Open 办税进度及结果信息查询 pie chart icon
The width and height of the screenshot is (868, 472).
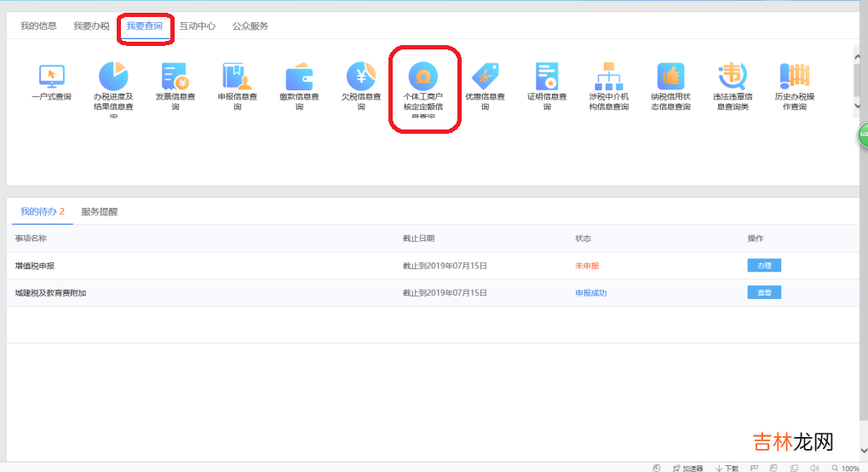[113, 76]
